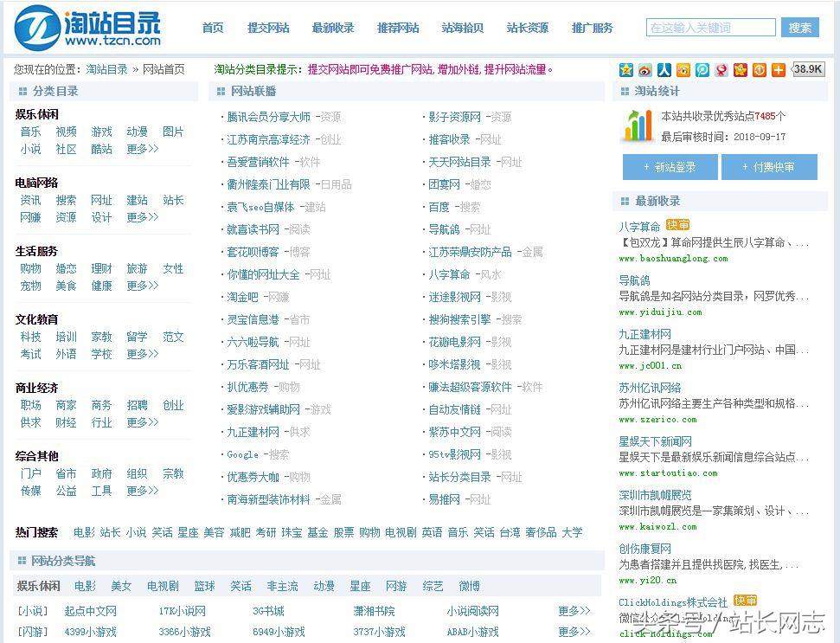Viewport: 840px width, 643px height.
Task: Open 推广服务 navigation item
Action: pos(593,28)
